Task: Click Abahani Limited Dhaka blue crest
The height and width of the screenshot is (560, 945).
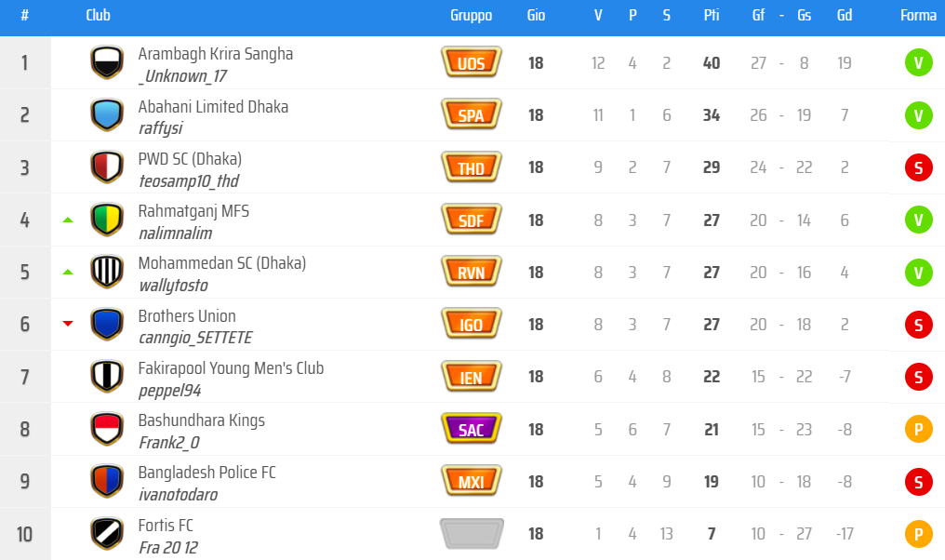Action: click(107, 115)
